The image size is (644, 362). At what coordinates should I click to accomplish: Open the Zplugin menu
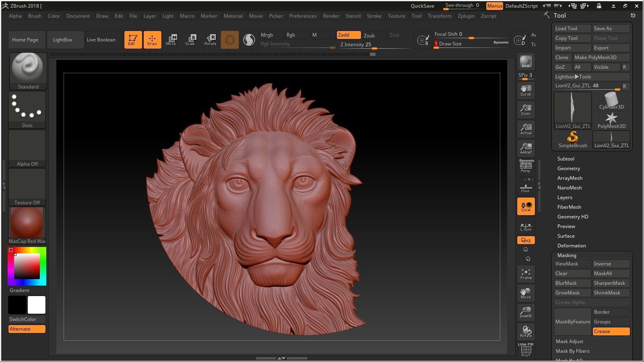click(x=466, y=16)
